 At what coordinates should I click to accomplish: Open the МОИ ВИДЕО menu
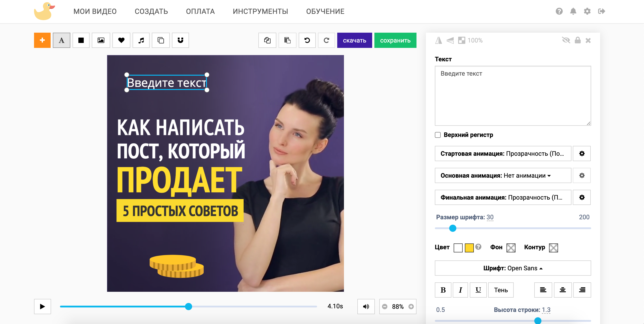tap(95, 11)
